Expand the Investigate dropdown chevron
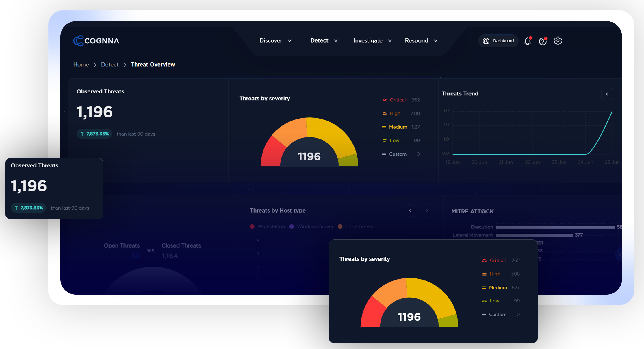 [x=390, y=41]
